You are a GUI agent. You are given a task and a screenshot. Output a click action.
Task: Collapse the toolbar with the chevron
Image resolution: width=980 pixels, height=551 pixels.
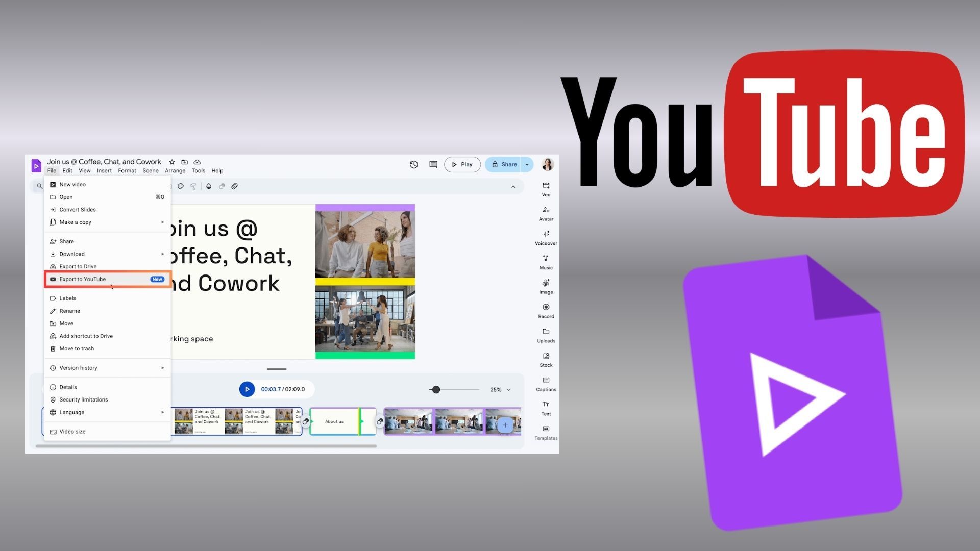(x=513, y=187)
